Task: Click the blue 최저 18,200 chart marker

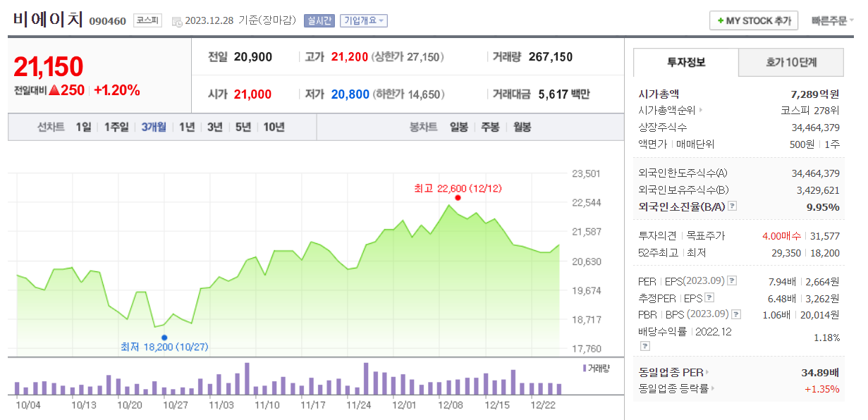Action: (x=164, y=337)
